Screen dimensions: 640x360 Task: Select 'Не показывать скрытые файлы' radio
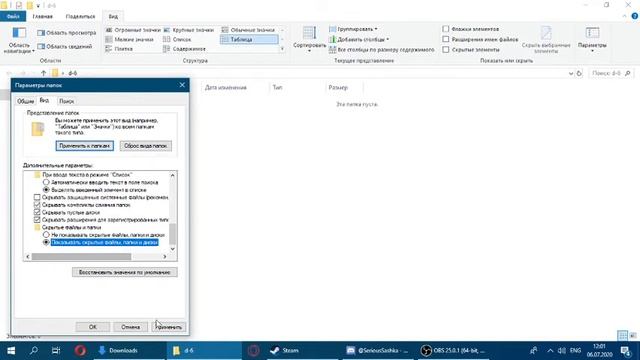click(x=46, y=235)
